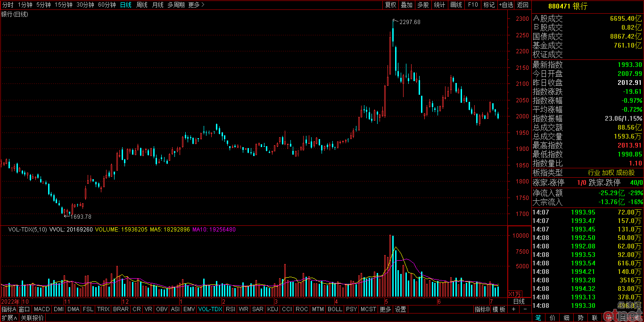Click the 模板 template button

[x=499, y=309]
